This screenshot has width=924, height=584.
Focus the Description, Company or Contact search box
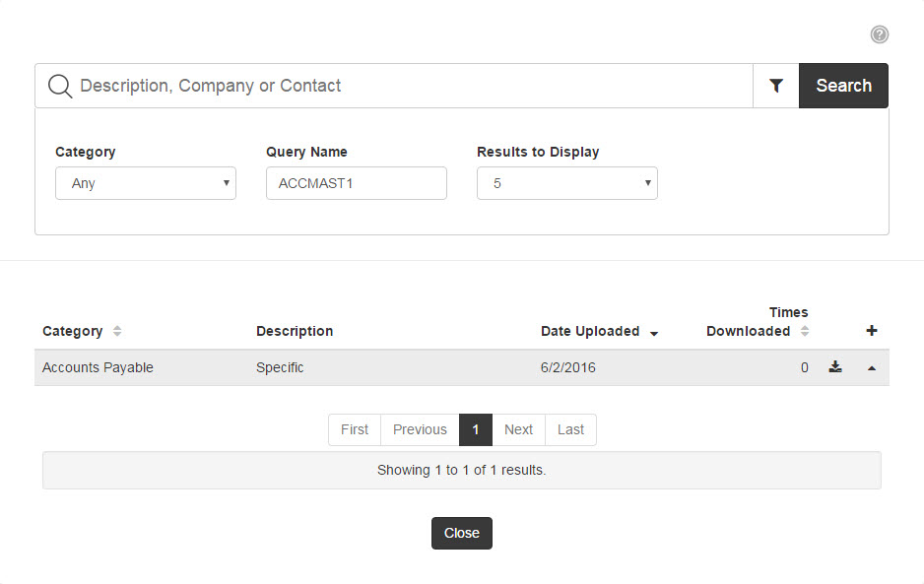click(x=413, y=86)
